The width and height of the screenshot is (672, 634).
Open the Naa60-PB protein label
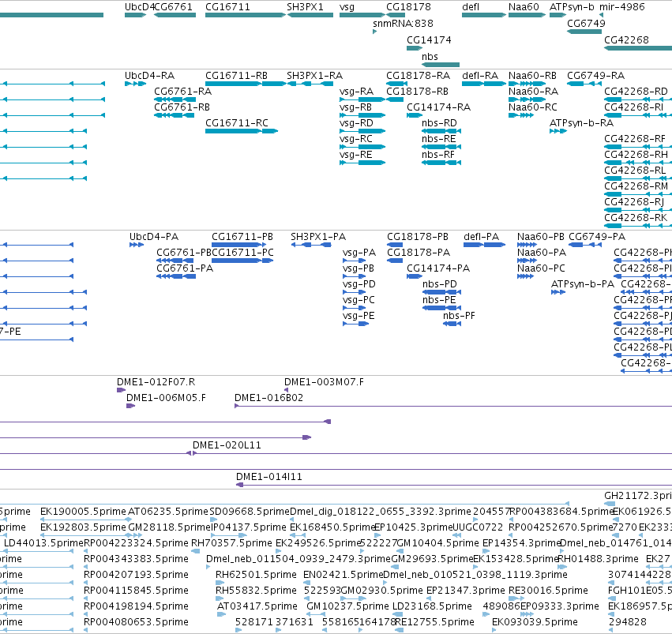541,237
